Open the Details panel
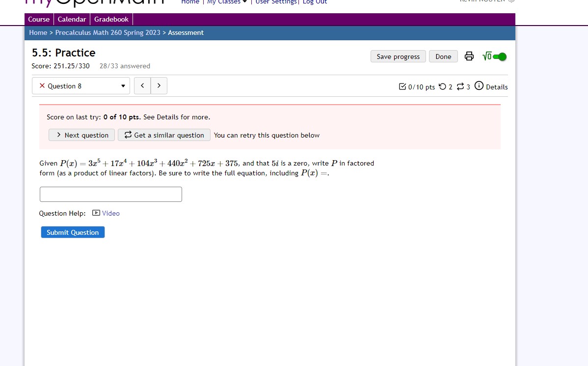588x366 pixels. click(496, 87)
